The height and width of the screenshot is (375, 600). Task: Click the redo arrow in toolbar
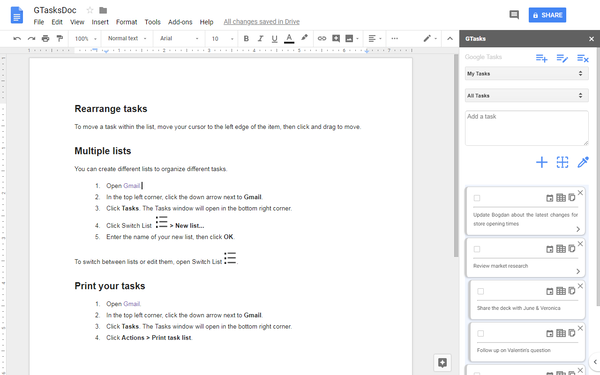(x=31, y=38)
